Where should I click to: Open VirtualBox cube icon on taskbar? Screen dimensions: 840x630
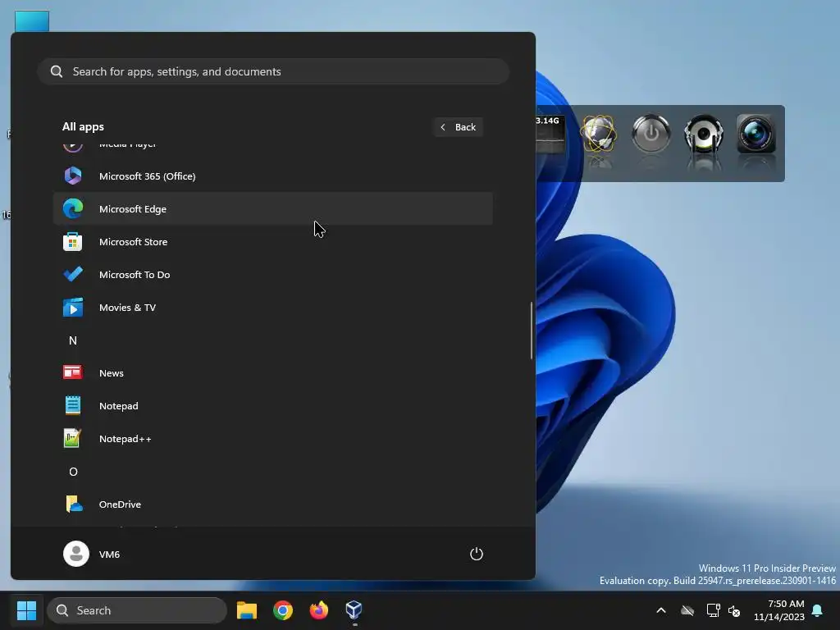[x=354, y=609]
